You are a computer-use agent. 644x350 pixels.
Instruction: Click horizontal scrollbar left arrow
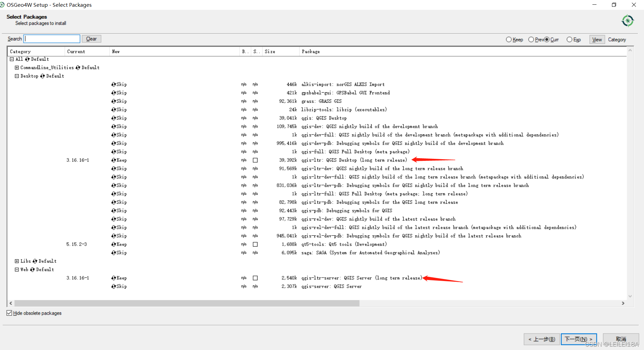pyautogui.click(x=11, y=303)
